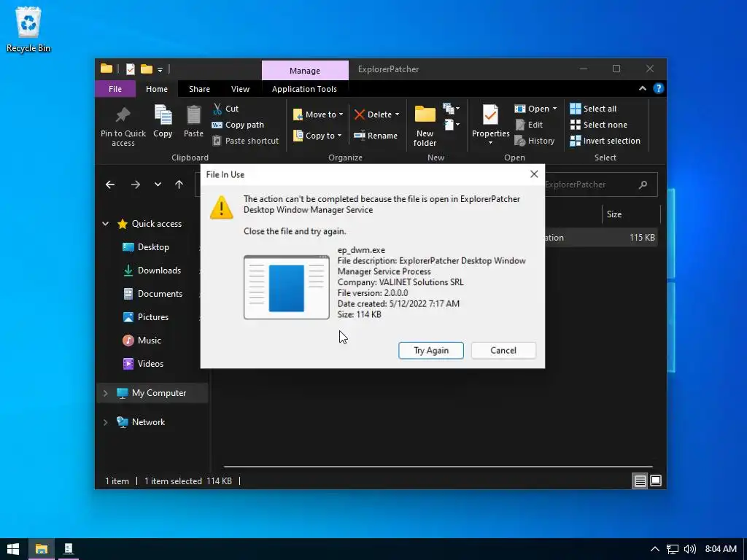Click ep_dwm.exe thumbnail in dialog
747x560 pixels.
[286, 287]
